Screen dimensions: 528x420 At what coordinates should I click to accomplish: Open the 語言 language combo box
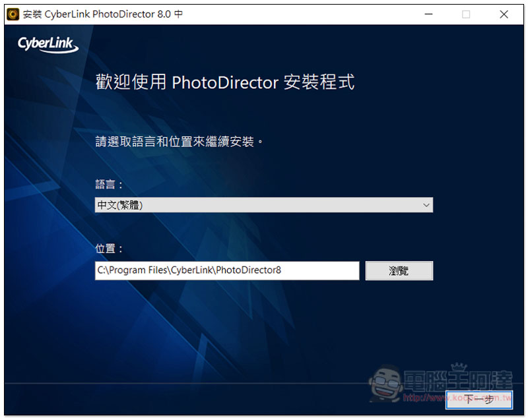tap(263, 205)
